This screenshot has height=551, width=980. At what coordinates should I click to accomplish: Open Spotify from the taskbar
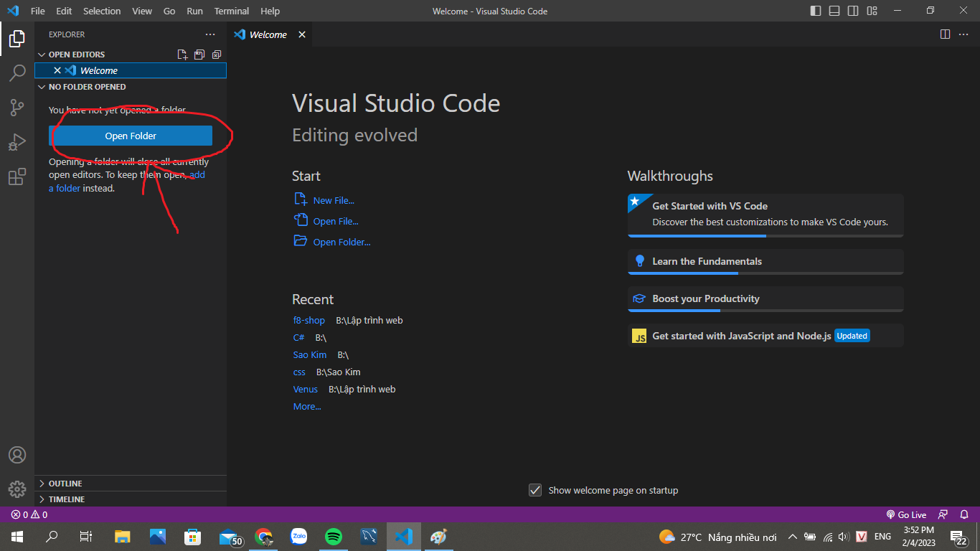pyautogui.click(x=334, y=537)
